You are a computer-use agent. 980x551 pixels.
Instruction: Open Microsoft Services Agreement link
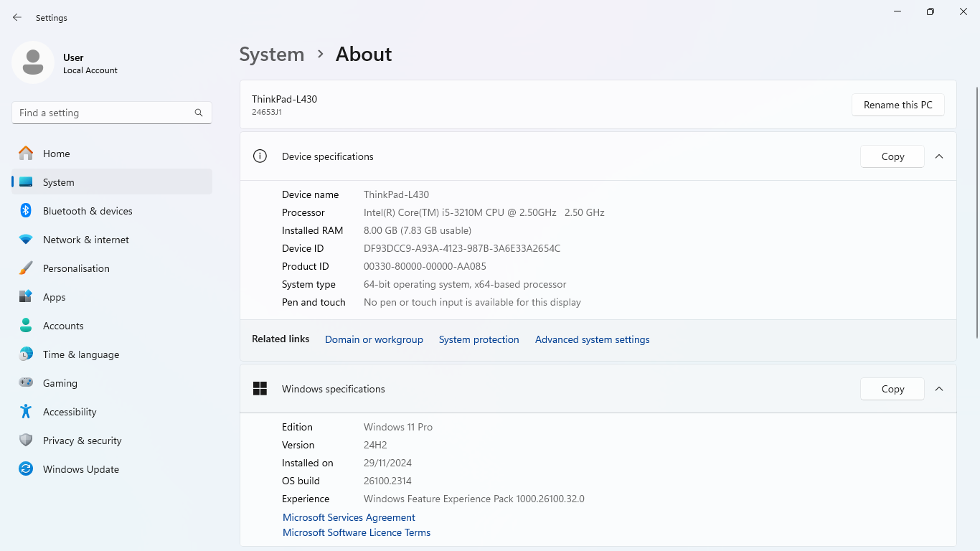349,517
